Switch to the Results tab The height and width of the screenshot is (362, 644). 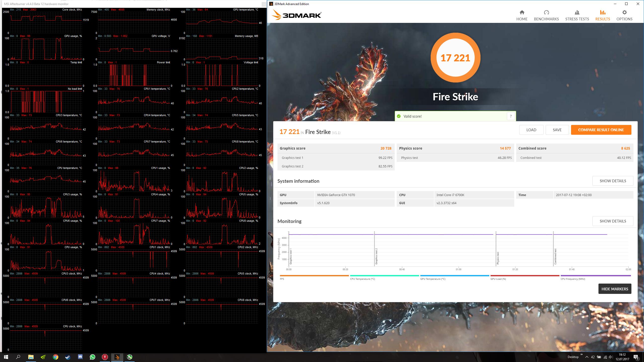pos(602,15)
